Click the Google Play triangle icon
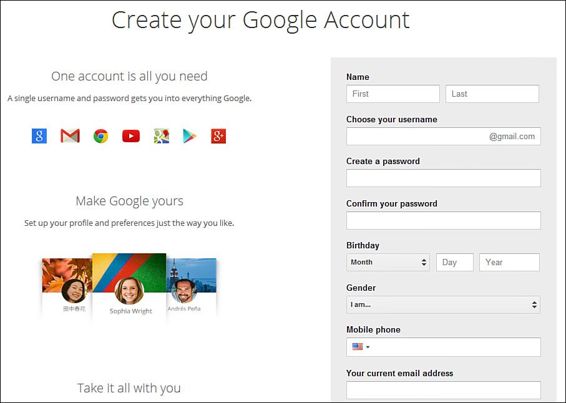566x403 pixels. 190,136
